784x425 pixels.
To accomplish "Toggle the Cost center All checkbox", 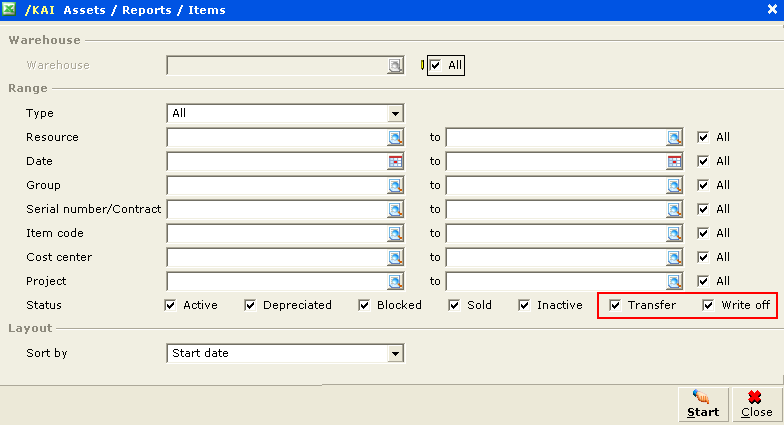I will (703, 257).
